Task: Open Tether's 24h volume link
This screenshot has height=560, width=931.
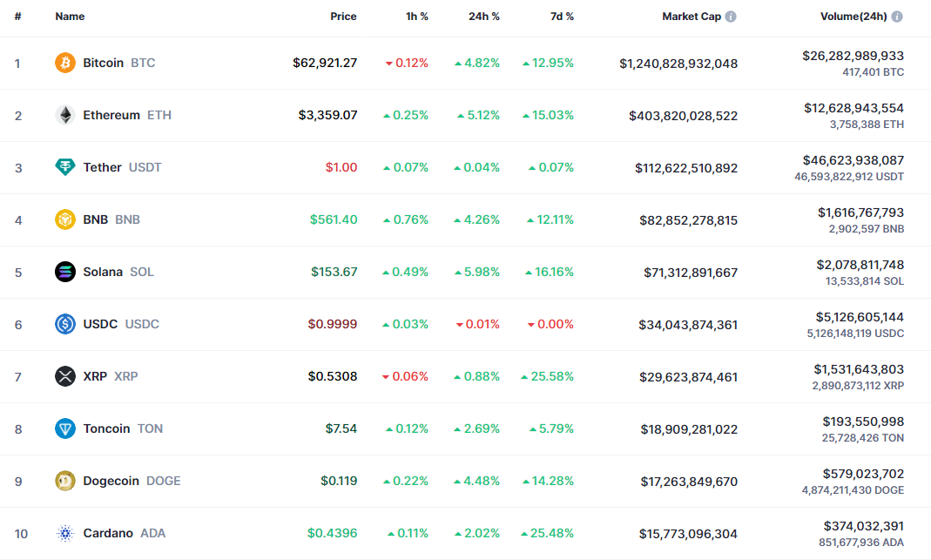Action: point(853,160)
